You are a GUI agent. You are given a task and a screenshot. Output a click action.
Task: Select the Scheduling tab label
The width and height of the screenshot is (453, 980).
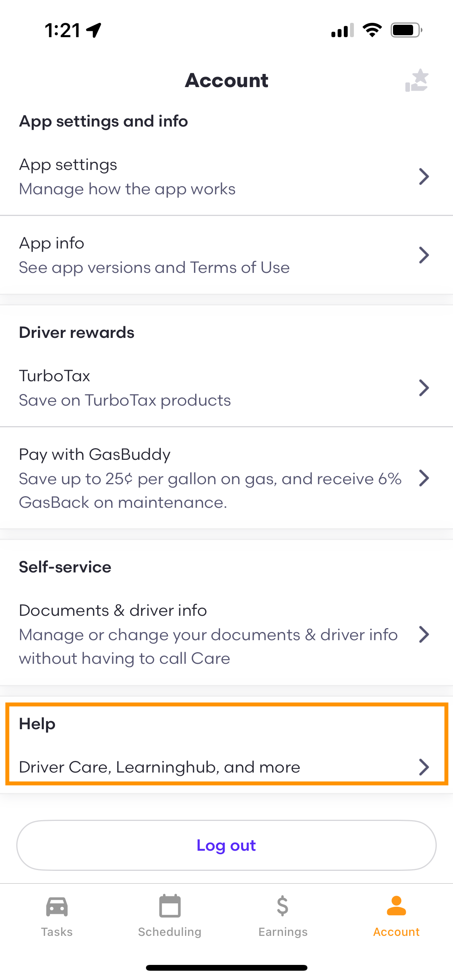(x=170, y=932)
